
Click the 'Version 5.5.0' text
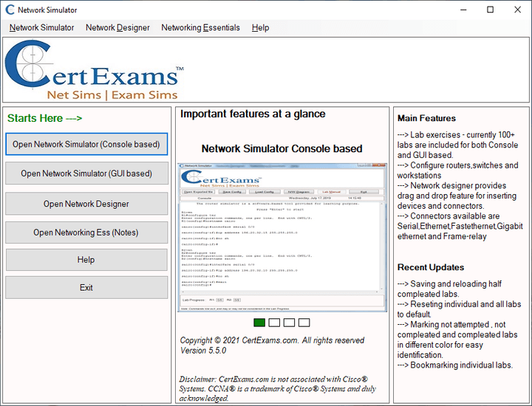[203, 351]
